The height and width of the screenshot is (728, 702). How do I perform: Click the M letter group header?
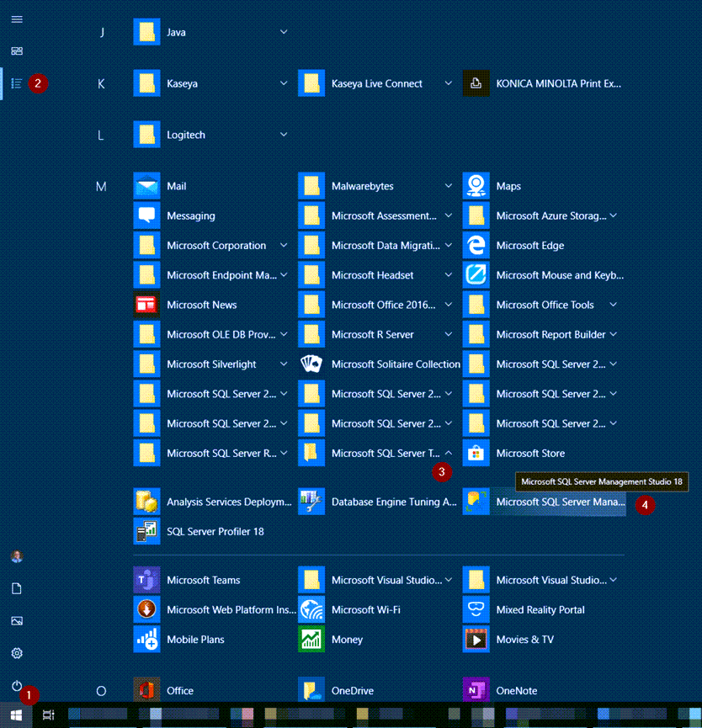[x=101, y=186]
